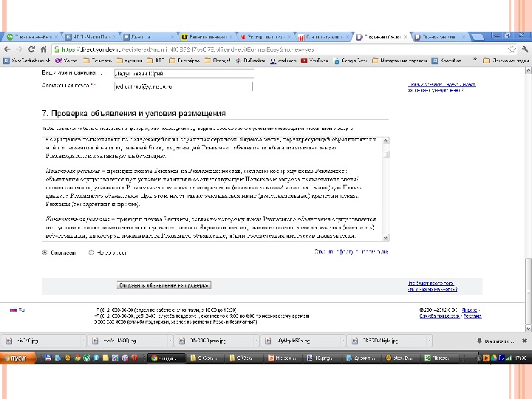This screenshot has width=532, height=399.
Task: Expand dropdown arrow of first download item
Action: pos(83,341)
